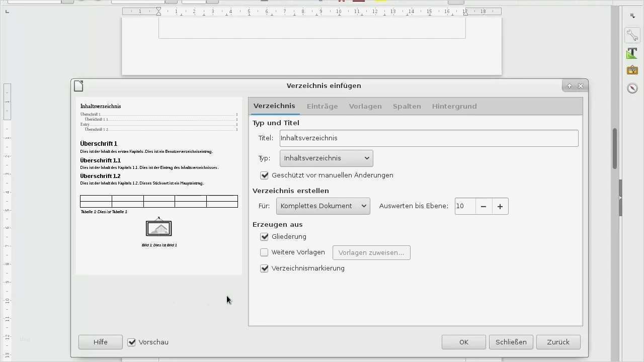Toggle the Vorschau checkbox

[131, 342]
